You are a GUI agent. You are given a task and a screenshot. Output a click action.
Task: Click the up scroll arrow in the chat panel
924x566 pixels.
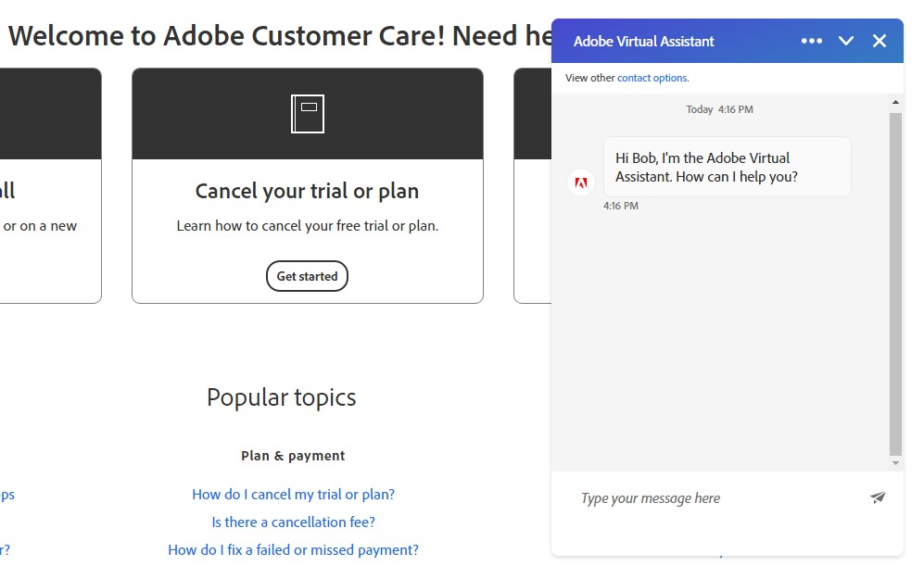894,104
